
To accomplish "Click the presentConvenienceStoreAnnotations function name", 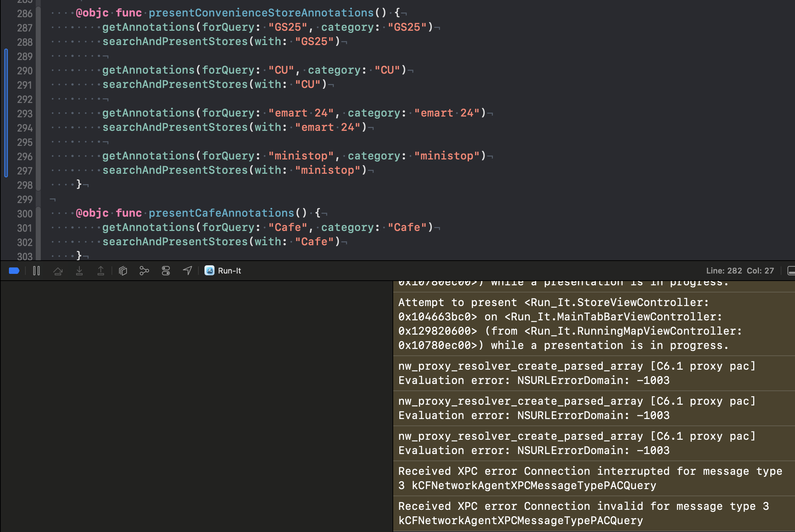I will coord(261,13).
